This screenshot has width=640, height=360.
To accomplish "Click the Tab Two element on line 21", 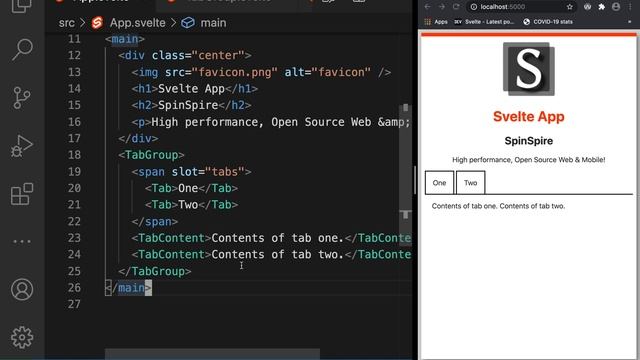I will pos(191,205).
